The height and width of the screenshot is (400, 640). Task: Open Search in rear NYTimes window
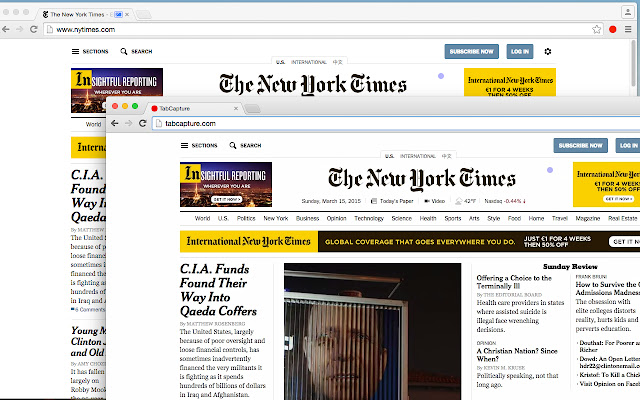(136, 51)
